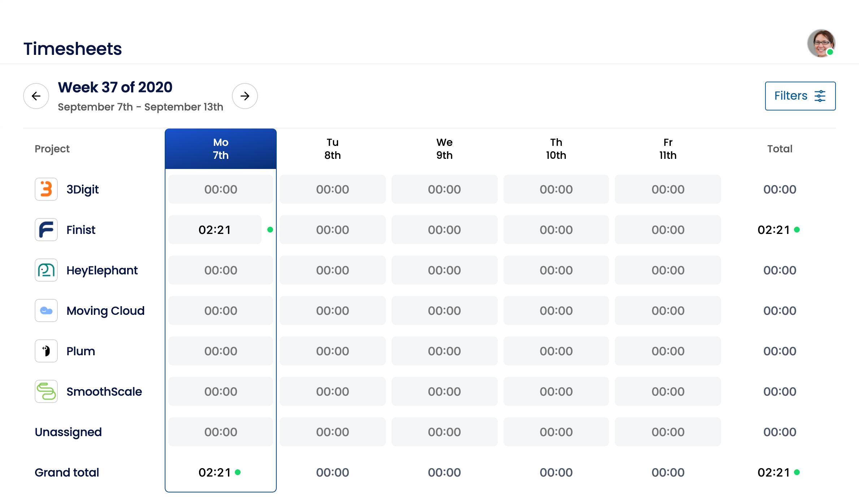Go to previous week arrow
This screenshot has height=504, width=859.
pyautogui.click(x=36, y=96)
